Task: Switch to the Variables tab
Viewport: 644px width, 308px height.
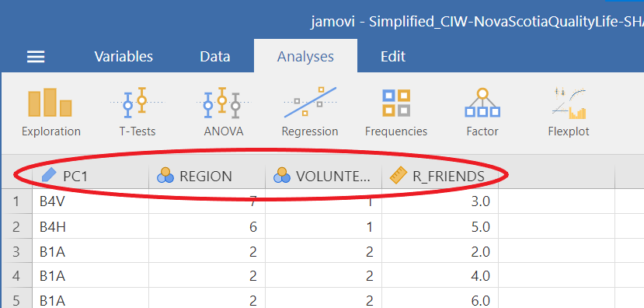Action: pos(124,56)
